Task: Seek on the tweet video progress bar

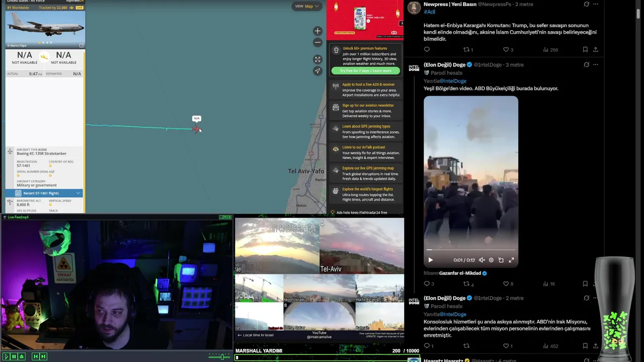Action: 471,249
